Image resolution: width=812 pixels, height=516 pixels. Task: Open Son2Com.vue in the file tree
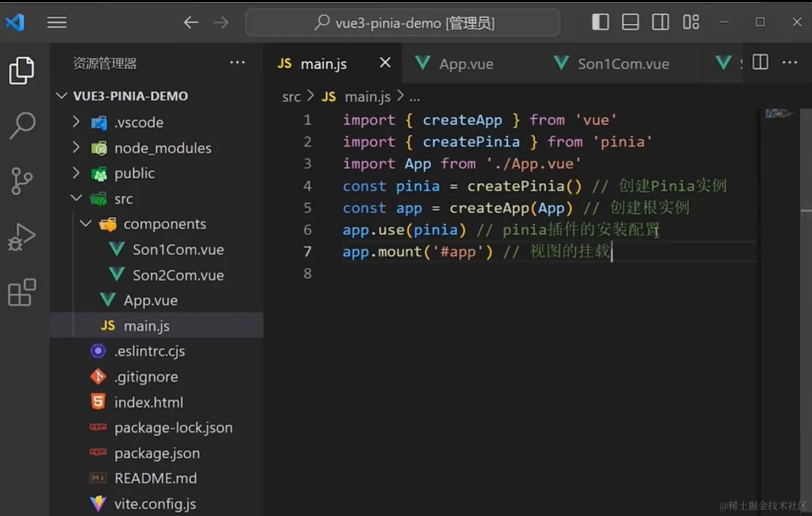178,275
